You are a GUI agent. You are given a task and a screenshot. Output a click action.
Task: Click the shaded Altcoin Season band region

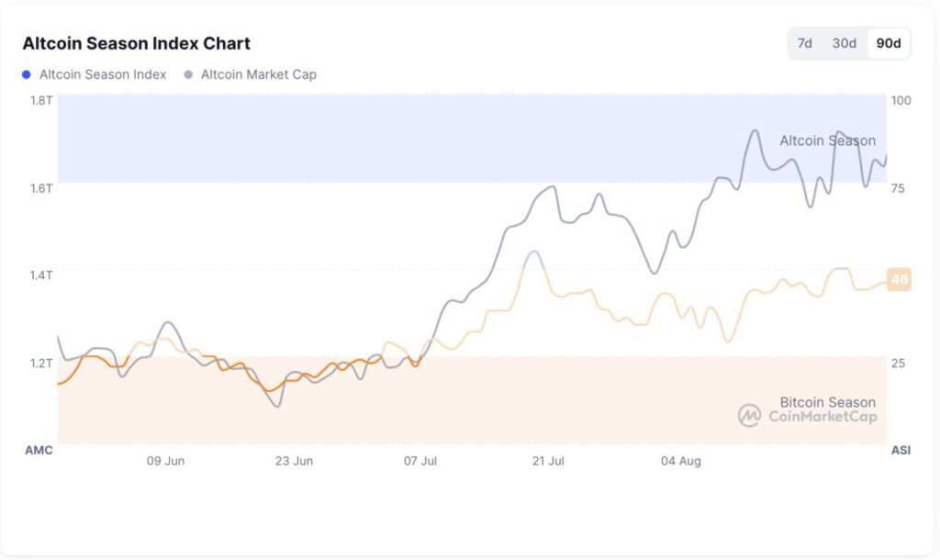tap(367, 138)
